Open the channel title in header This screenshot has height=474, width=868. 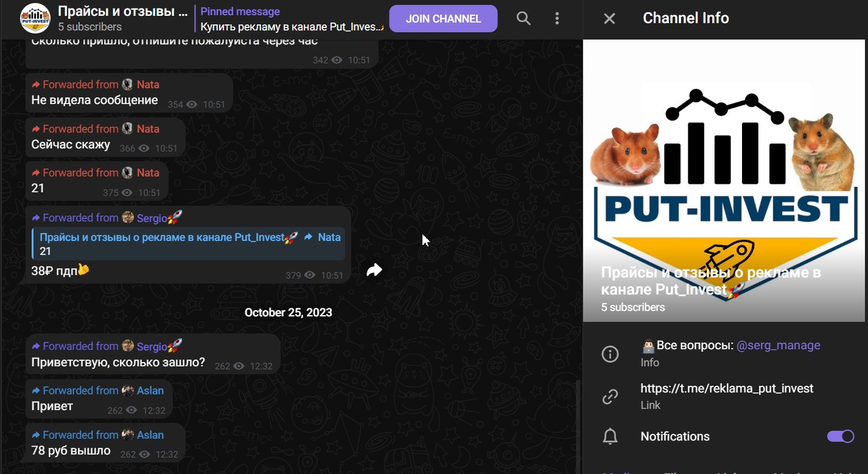pos(123,11)
